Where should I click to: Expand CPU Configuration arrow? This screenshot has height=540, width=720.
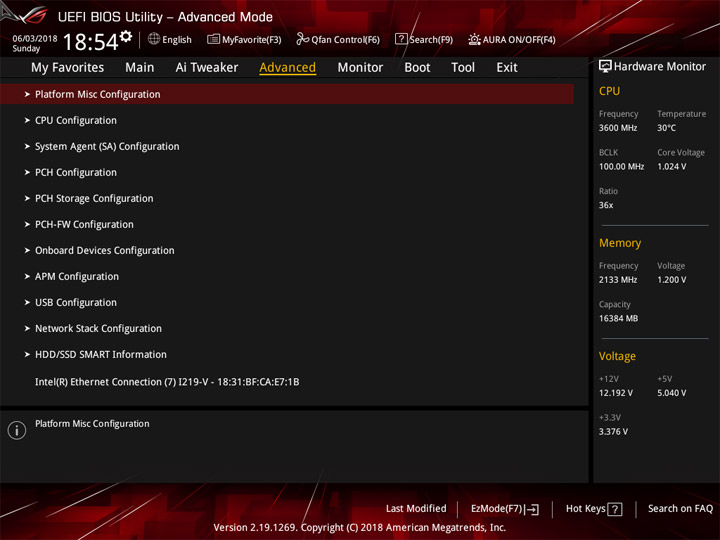[27, 120]
